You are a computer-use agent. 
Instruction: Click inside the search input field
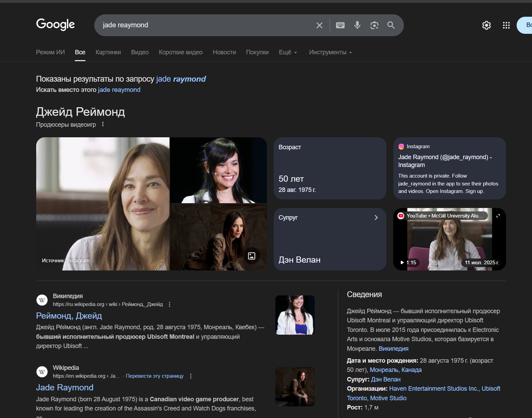205,25
